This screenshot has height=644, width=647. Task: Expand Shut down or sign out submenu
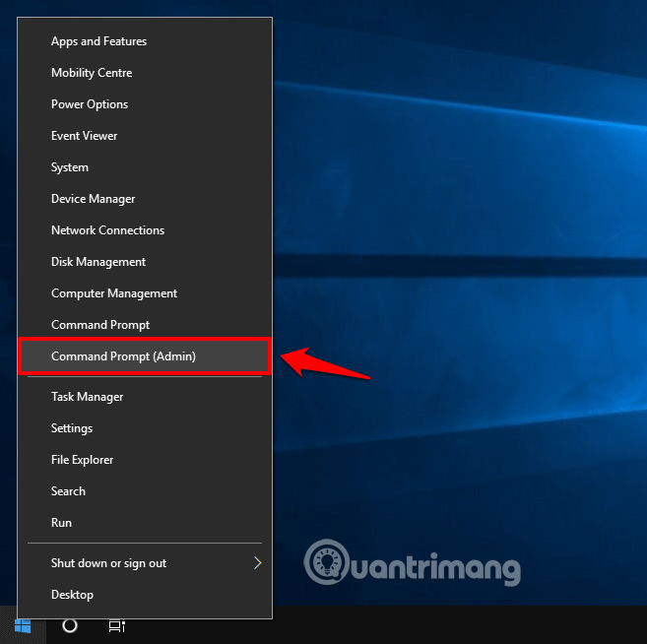pyautogui.click(x=145, y=563)
